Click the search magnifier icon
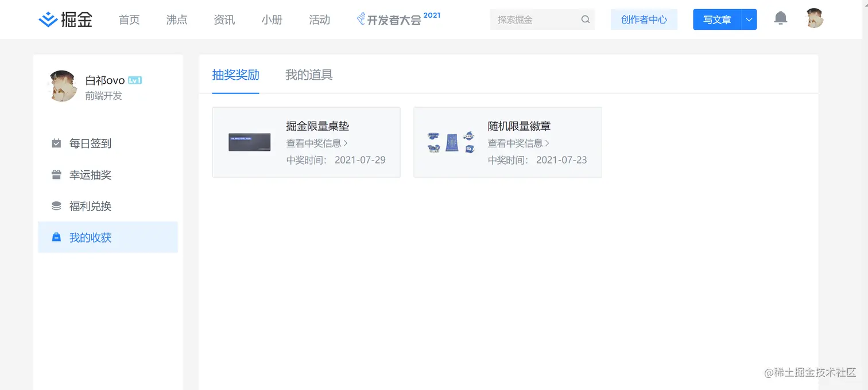The width and height of the screenshot is (868, 390). click(585, 19)
